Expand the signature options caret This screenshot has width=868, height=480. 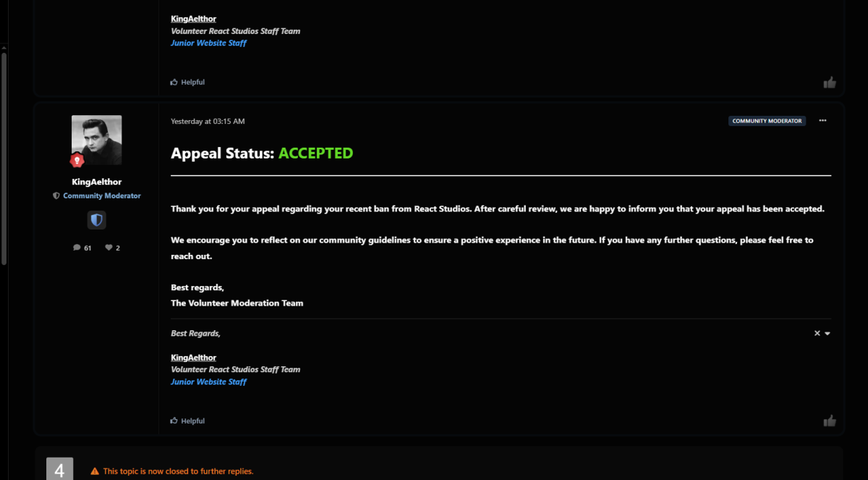[x=827, y=334]
